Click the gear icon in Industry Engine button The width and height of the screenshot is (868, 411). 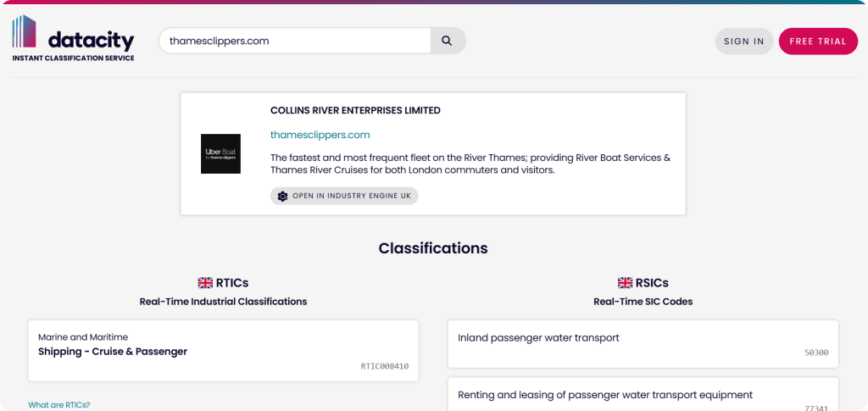(282, 196)
